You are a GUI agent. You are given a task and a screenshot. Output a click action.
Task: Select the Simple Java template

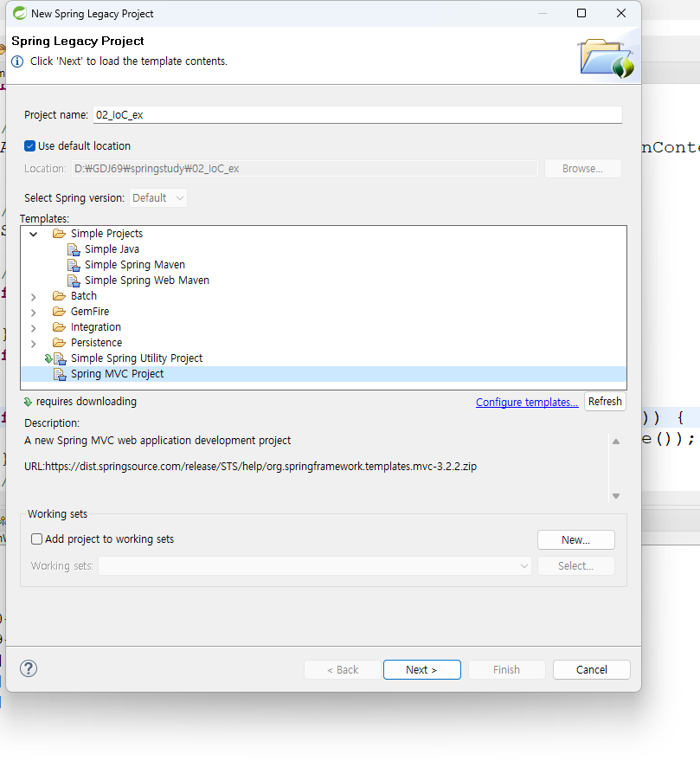coord(112,249)
